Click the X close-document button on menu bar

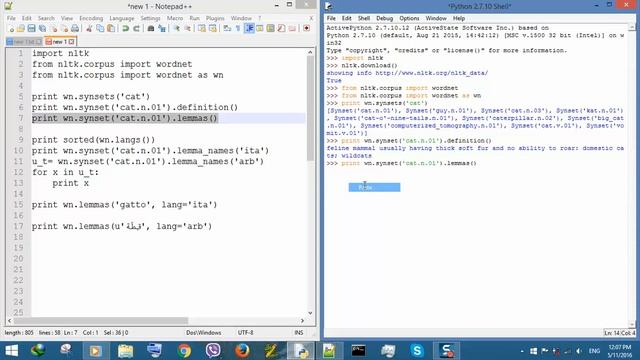[311, 18]
